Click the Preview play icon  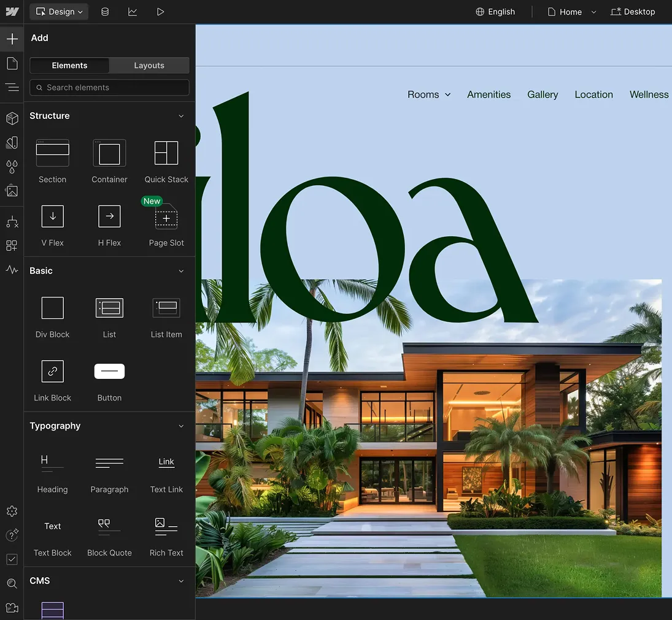(x=160, y=12)
